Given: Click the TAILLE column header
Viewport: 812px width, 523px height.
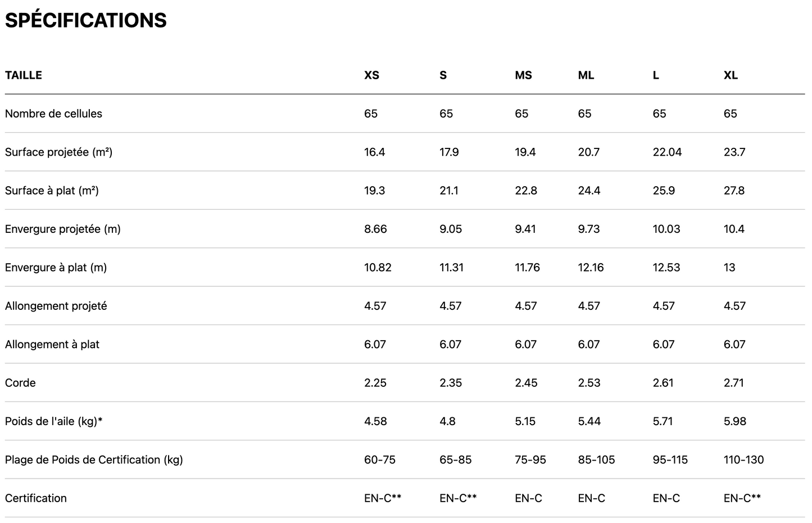Looking at the screenshot, I should tap(24, 75).
